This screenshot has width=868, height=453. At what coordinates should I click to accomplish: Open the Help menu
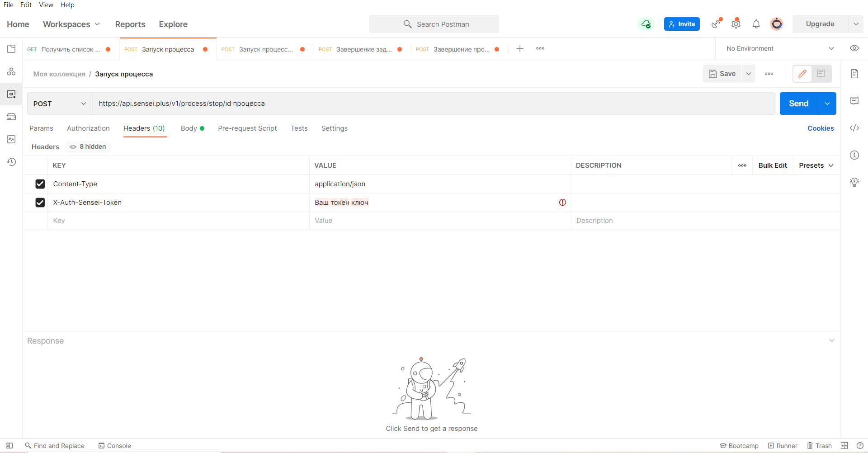click(67, 5)
